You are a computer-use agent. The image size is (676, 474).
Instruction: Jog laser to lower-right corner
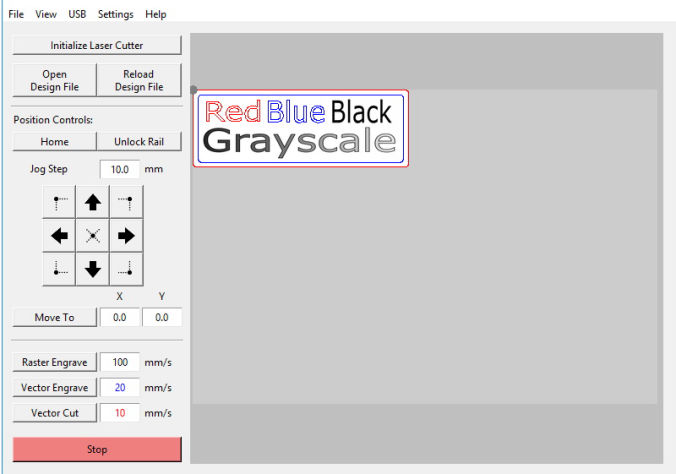pos(126,269)
